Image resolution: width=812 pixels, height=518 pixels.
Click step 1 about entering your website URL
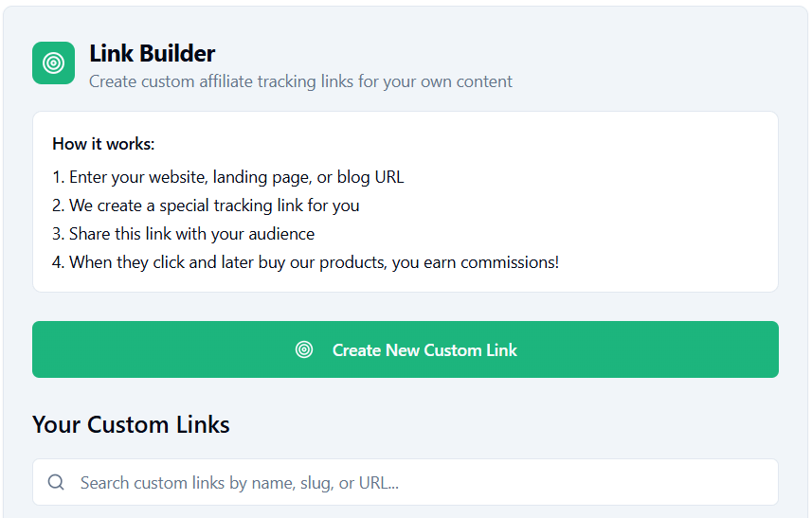click(228, 177)
